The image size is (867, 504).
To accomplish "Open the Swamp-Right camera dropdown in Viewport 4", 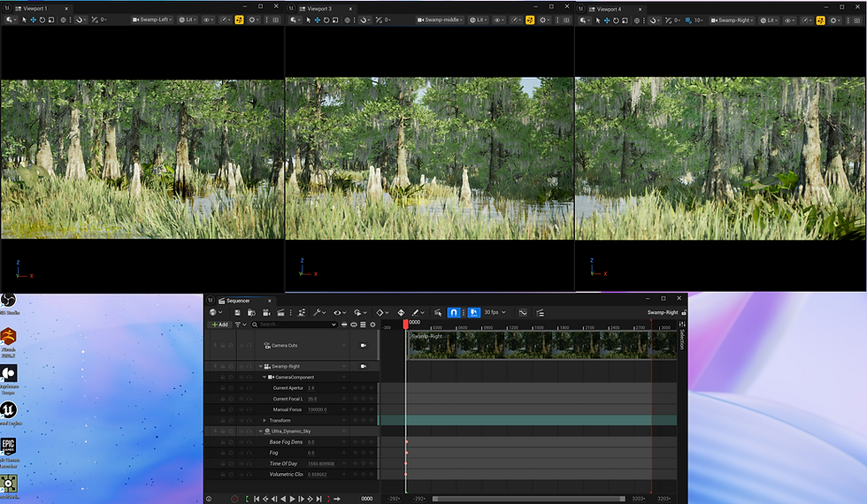I will 733,19.
